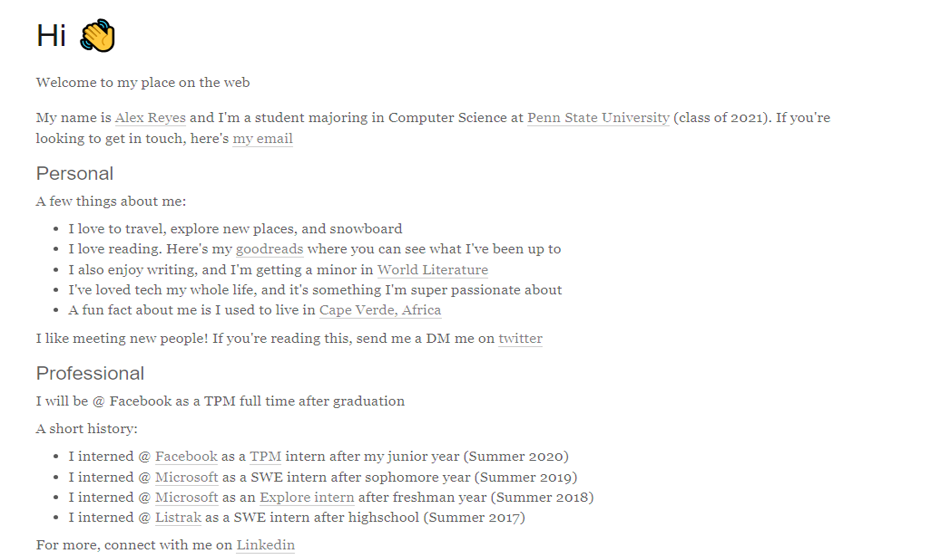The width and height of the screenshot is (931, 560).
Task: Open the Cape Verde, Africa link
Action: click(x=380, y=310)
